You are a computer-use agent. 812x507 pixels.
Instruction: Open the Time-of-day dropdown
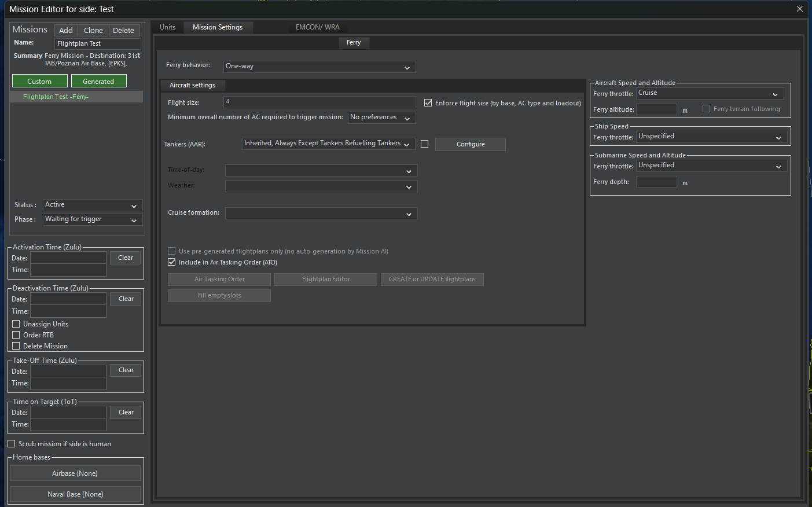pyautogui.click(x=321, y=171)
